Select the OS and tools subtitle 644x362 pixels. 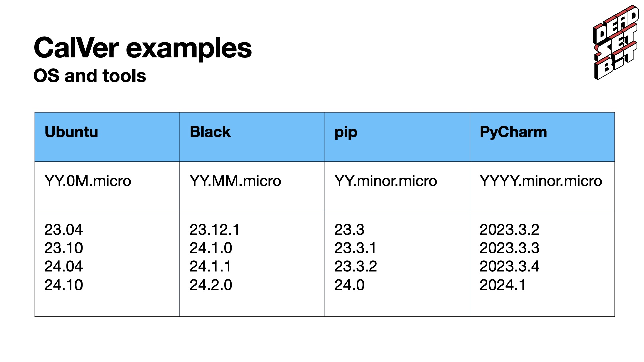pyautogui.click(x=90, y=76)
